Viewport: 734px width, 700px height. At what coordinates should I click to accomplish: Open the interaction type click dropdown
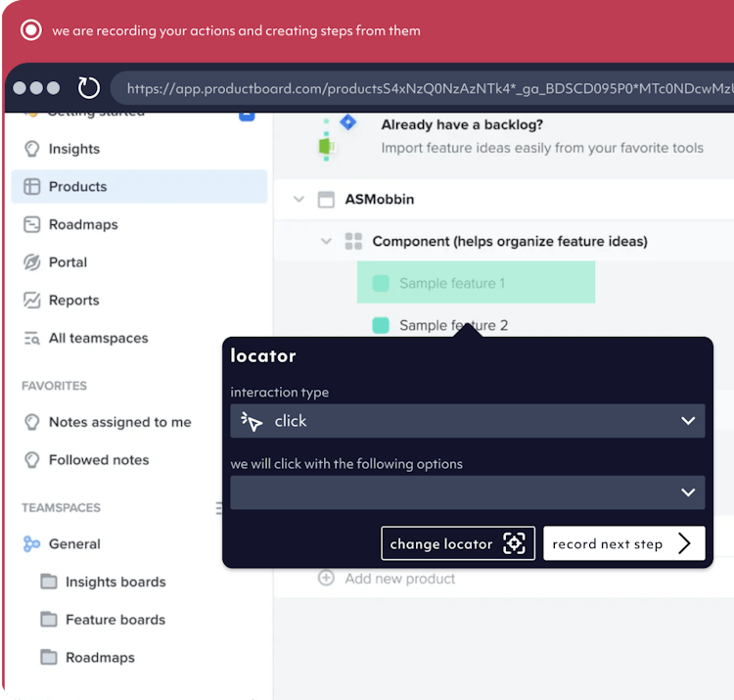pos(467,421)
